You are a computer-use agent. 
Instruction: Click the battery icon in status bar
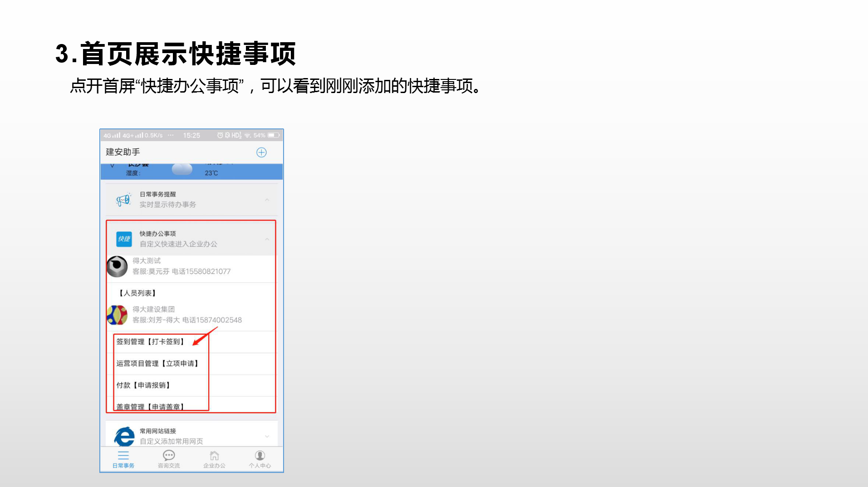click(x=274, y=135)
